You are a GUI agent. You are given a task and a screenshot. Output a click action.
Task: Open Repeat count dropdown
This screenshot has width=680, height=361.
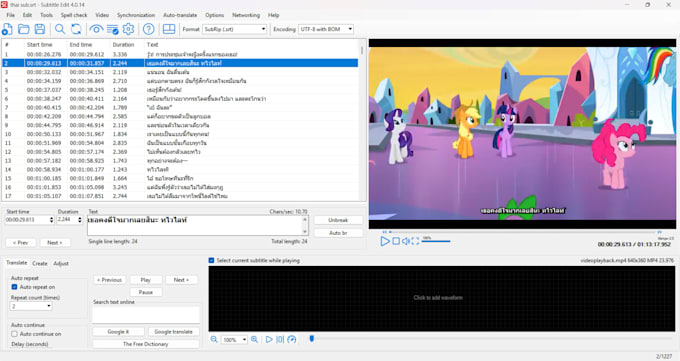pos(31,306)
